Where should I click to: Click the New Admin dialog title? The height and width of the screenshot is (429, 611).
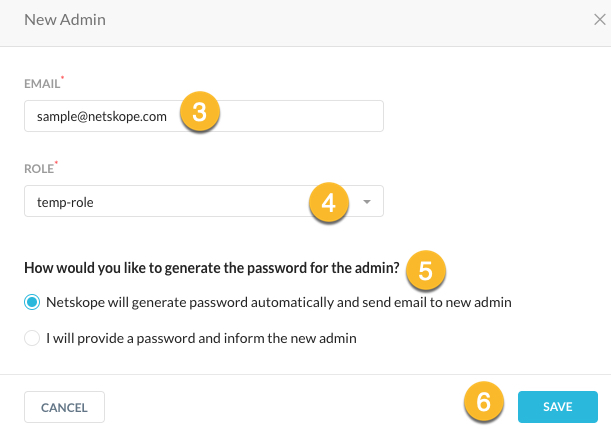click(x=65, y=19)
